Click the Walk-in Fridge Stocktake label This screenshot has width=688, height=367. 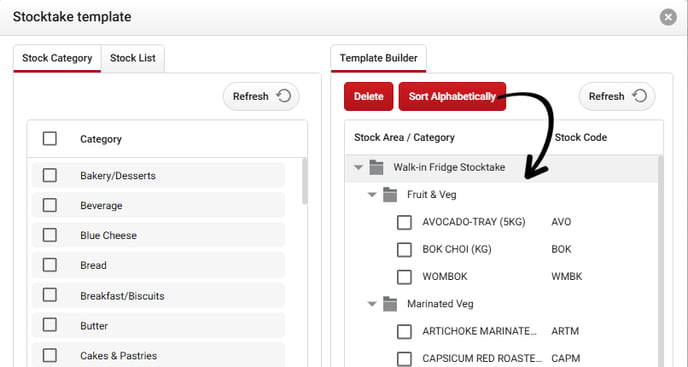[x=449, y=167]
